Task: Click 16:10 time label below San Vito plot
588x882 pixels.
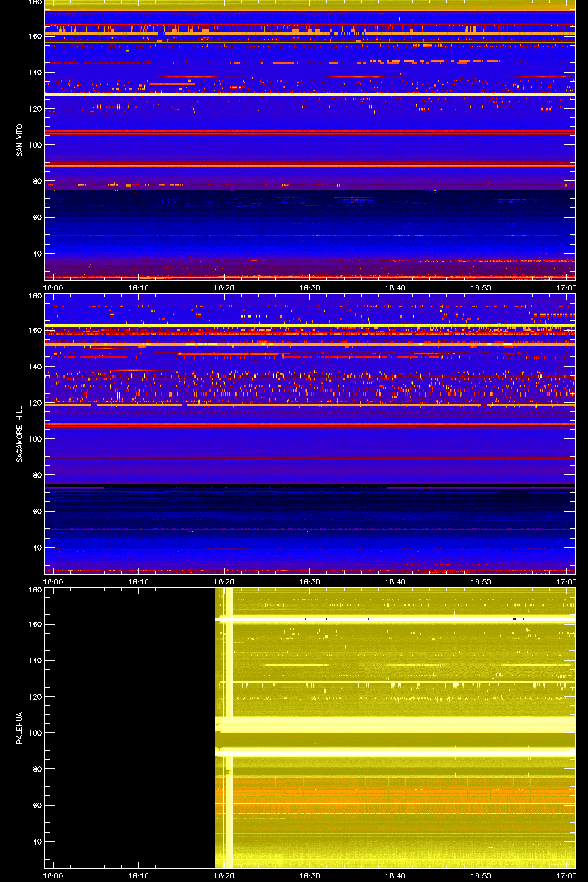Action: click(139, 287)
